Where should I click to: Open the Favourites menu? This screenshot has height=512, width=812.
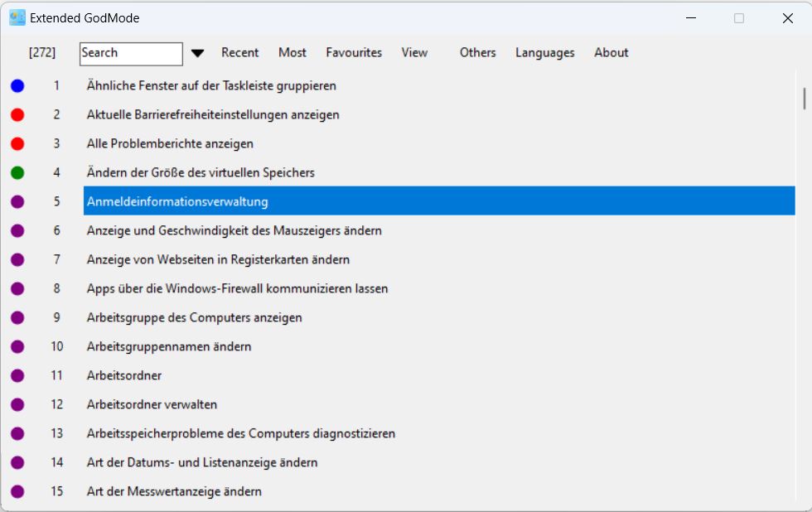click(x=354, y=52)
